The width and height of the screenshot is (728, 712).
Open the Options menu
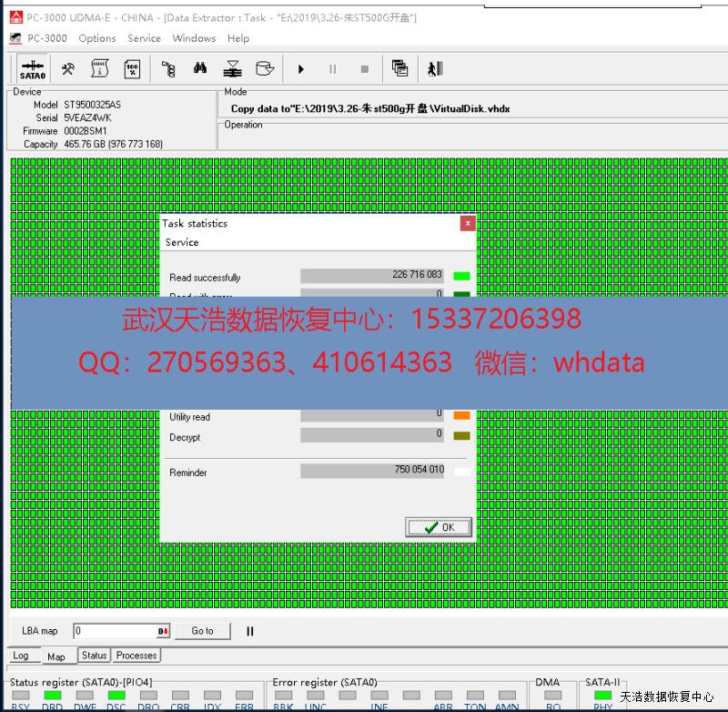pyautogui.click(x=96, y=38)
